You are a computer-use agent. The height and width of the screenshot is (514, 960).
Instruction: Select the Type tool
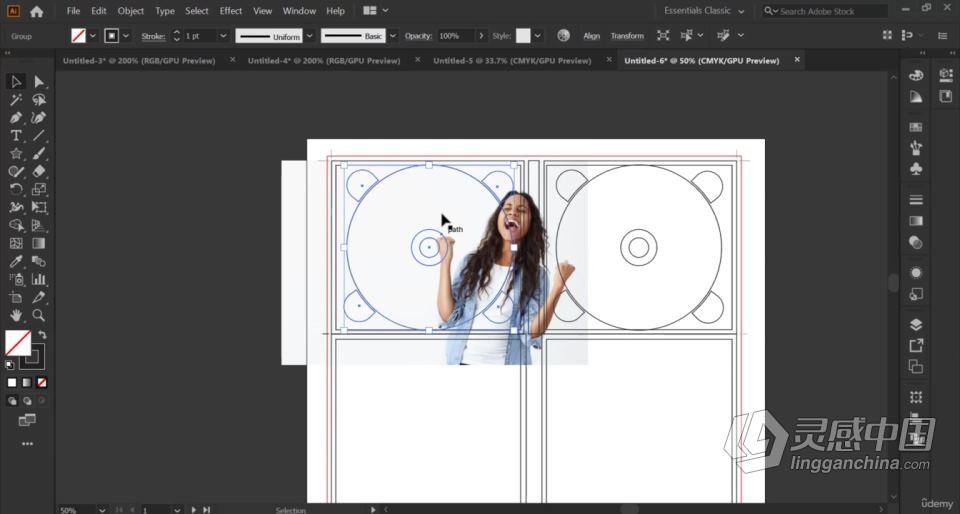pos(16,135)
